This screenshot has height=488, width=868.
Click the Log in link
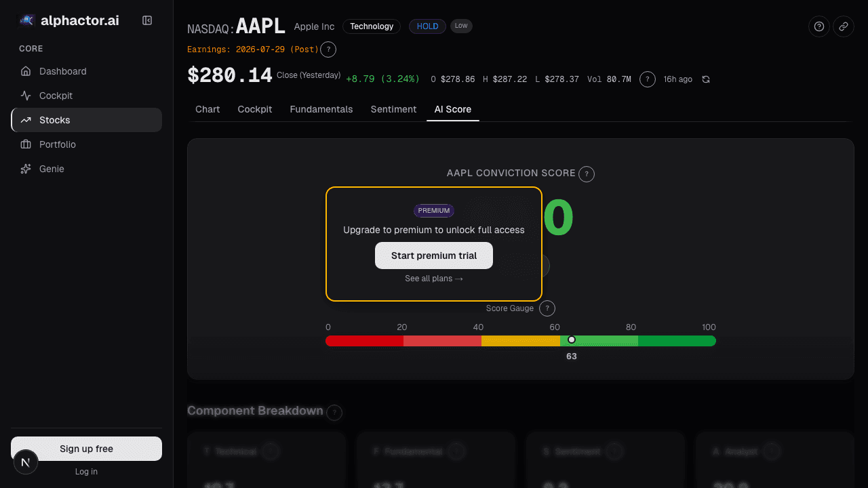coord(86,472)
